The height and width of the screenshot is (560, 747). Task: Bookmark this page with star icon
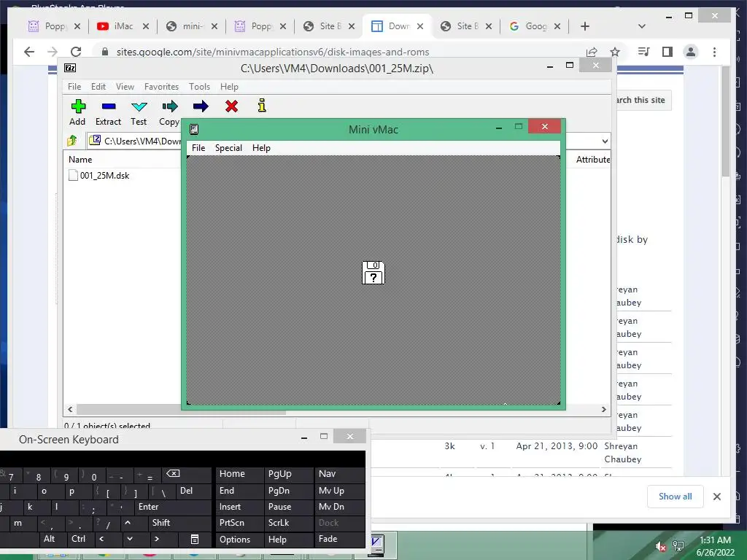(615, 52)
